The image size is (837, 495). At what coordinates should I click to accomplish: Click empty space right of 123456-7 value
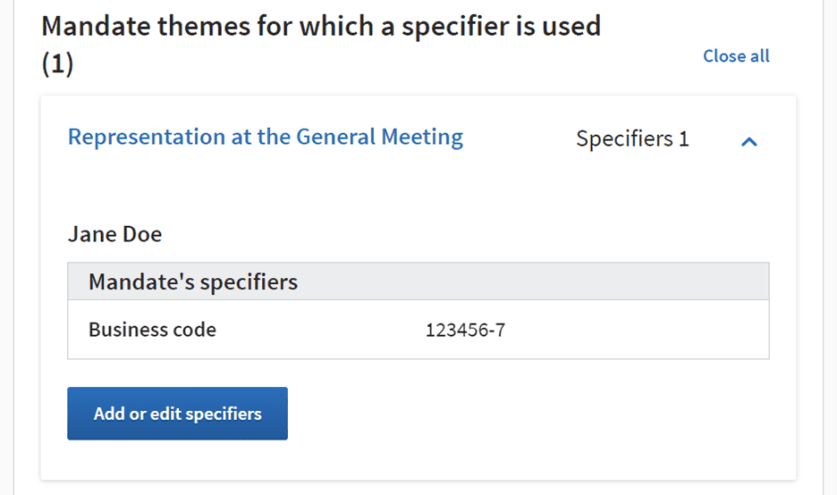coord(640,329)
